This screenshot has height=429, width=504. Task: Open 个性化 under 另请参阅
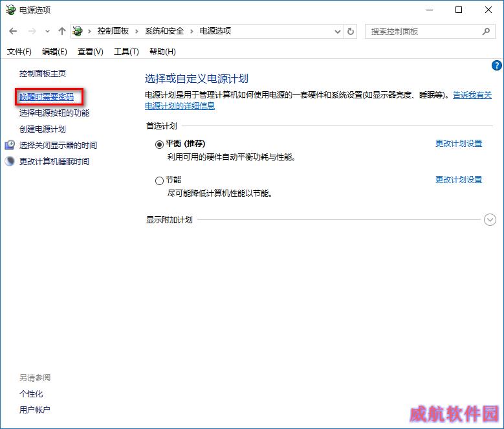click(31, 393)
